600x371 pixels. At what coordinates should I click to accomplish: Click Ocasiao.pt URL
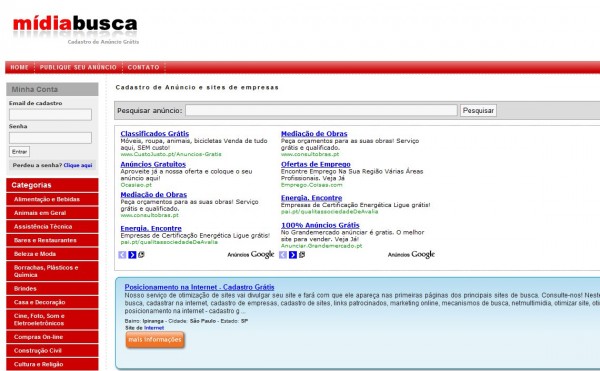(x=136, y=185)
